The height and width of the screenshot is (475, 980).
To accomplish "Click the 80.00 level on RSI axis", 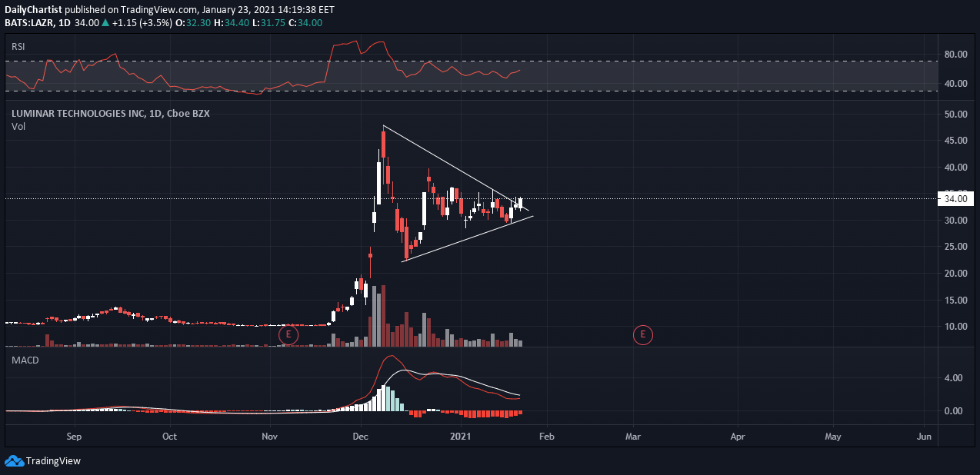I will click(955, 55).
